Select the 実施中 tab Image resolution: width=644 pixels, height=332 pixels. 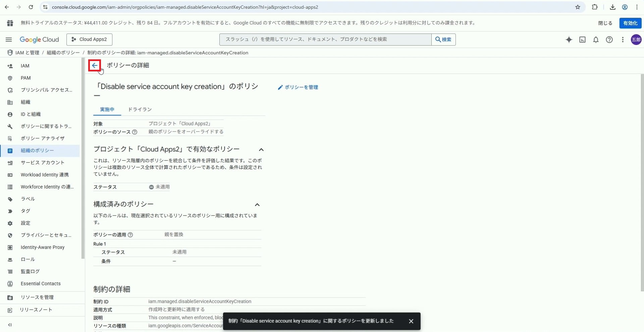click(107, 110)
